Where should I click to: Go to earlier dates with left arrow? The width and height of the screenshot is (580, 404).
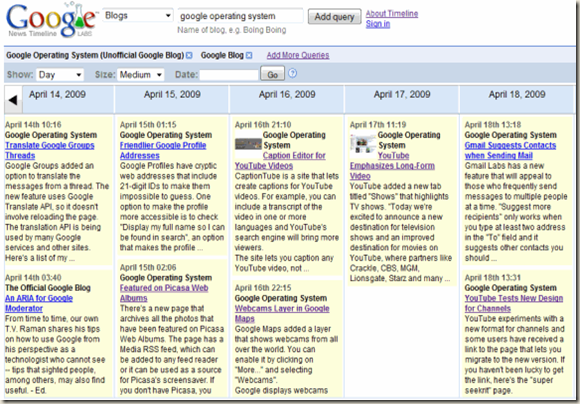13,100
